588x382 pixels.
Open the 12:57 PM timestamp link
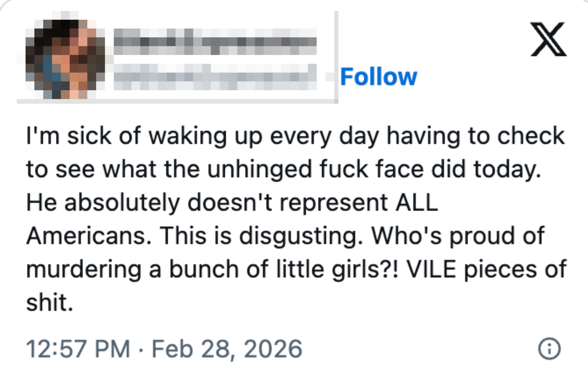pos(78,349)
